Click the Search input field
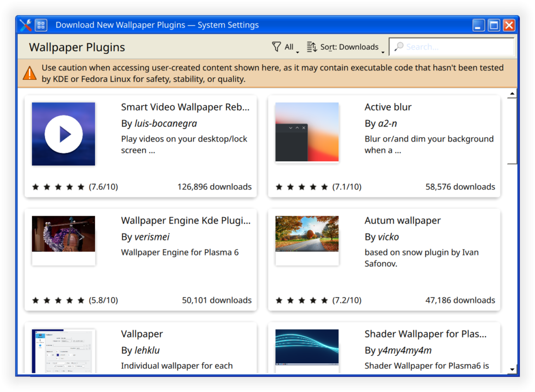The width and height of the screenshot is (535, 392). click(451, 46)
